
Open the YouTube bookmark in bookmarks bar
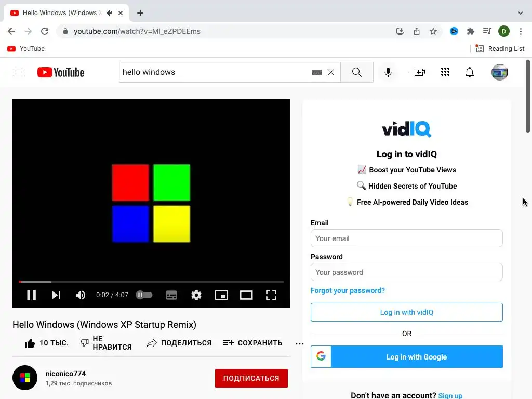tap(26, 48)
